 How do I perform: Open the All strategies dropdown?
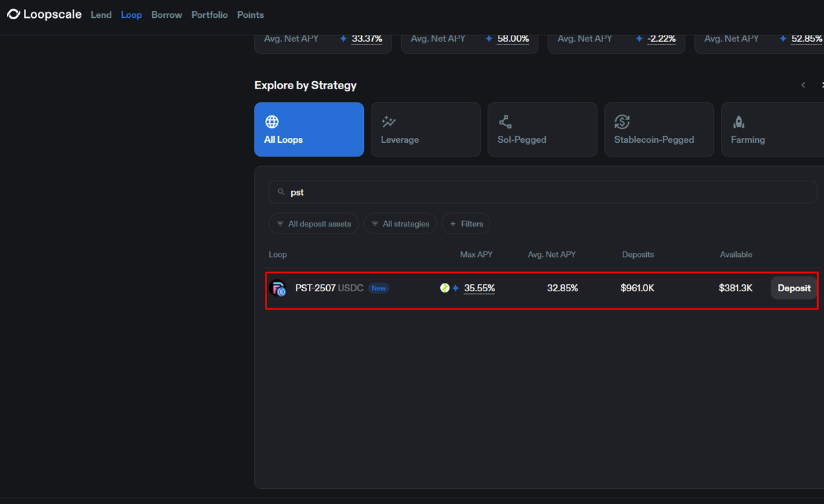tap(400, 224)
